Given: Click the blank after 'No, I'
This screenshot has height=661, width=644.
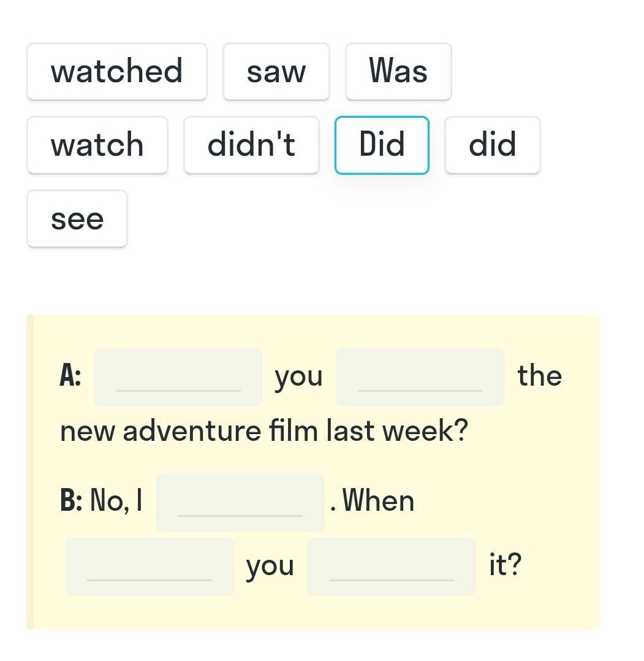Looking at the screenshot, I should click(x=240, y=502).
